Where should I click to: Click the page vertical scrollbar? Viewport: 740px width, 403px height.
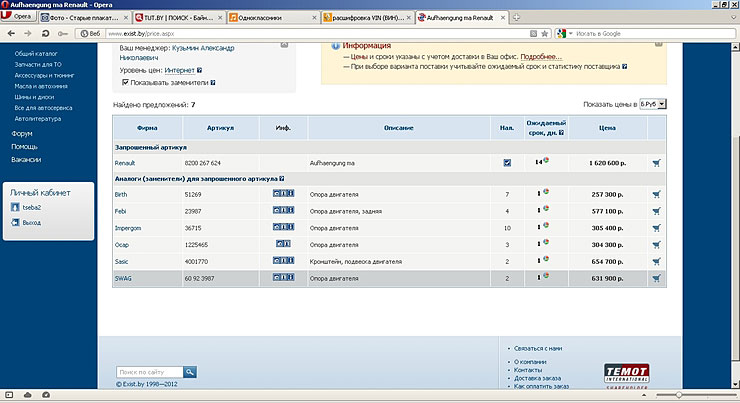(735, 217)
